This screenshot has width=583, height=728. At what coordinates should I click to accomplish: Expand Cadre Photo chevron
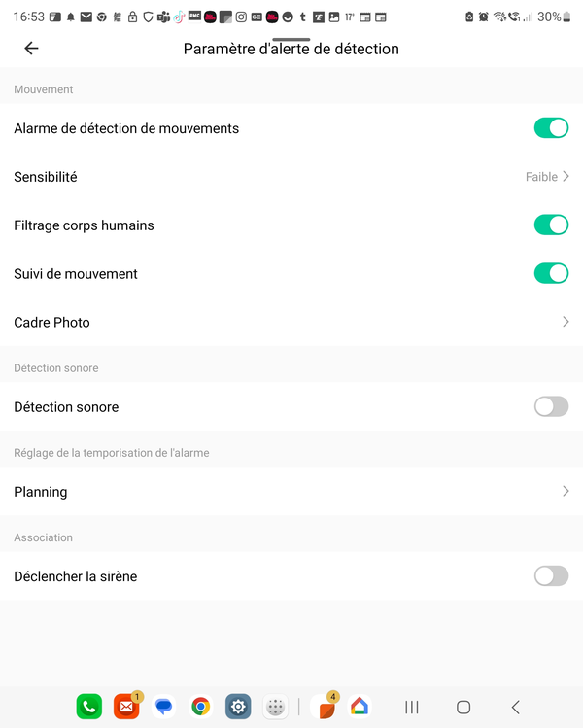coord(566,322)
